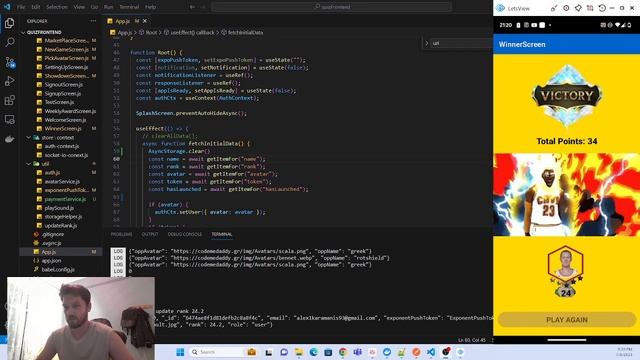Open the Terminal menu
Image resolution: width=640 pixels, height=360 pixels.
tap(129, 7)
